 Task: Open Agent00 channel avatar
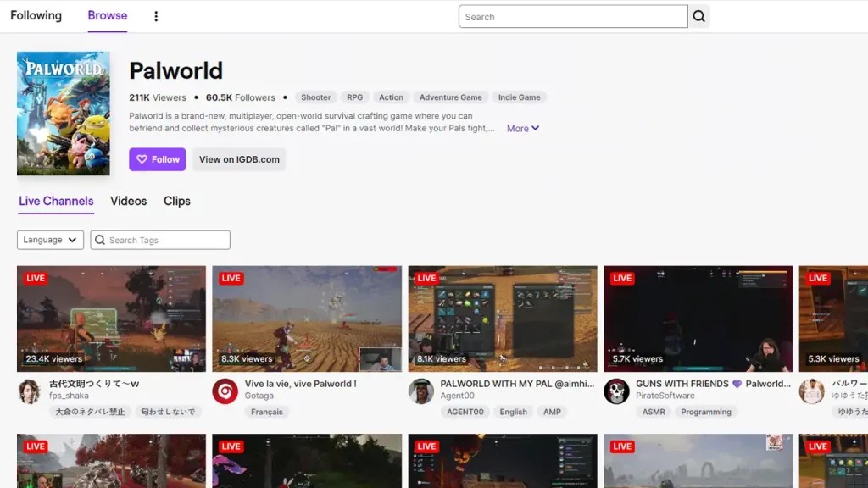tap(420, 391)
